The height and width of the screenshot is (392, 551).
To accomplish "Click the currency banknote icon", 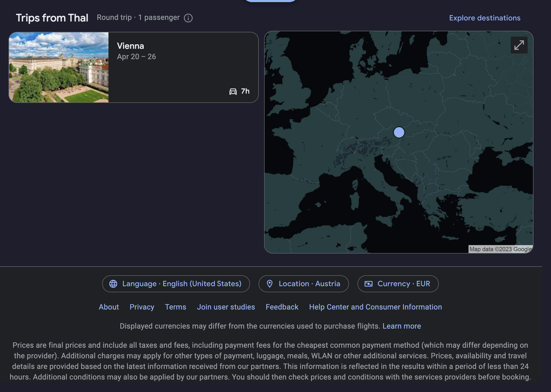I will click(369, 284).
